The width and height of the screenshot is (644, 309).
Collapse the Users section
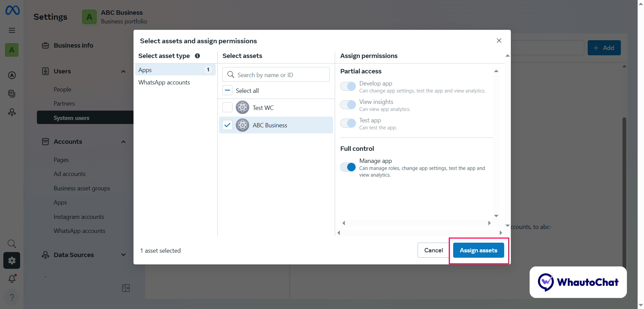(123, 71)
